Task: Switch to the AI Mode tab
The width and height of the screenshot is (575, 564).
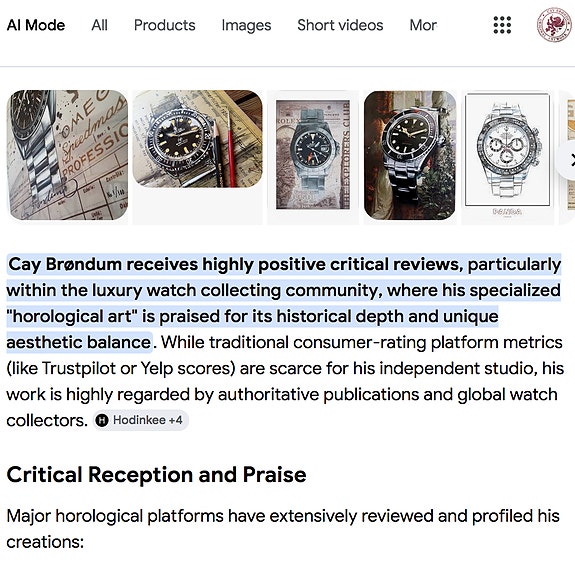Action: (36, 25)
